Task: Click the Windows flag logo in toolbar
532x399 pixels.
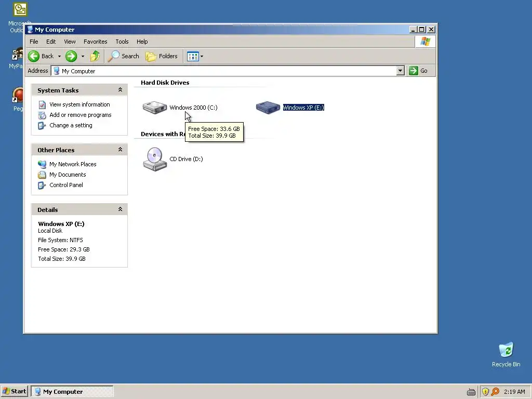Action: click(425, 42)
